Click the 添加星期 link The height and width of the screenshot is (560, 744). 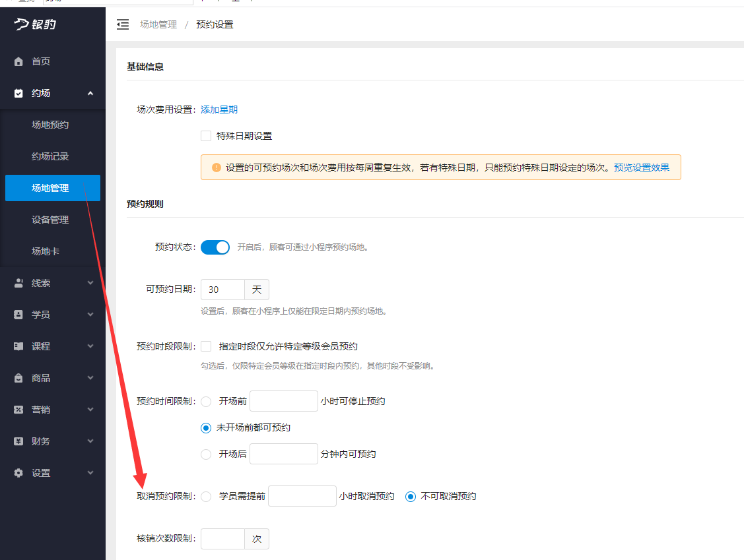[x=219, y=109]
